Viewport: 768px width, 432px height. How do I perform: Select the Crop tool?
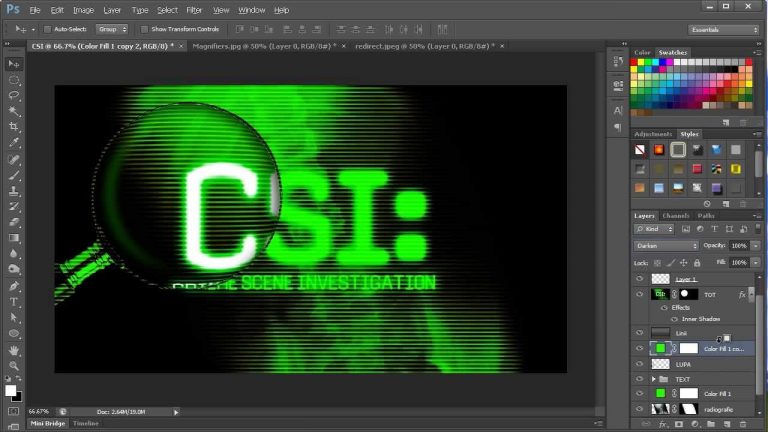(x=14, y=127)
